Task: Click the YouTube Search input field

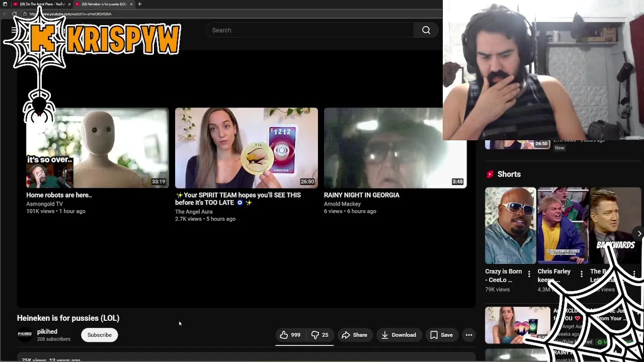Action: (309, 30)
